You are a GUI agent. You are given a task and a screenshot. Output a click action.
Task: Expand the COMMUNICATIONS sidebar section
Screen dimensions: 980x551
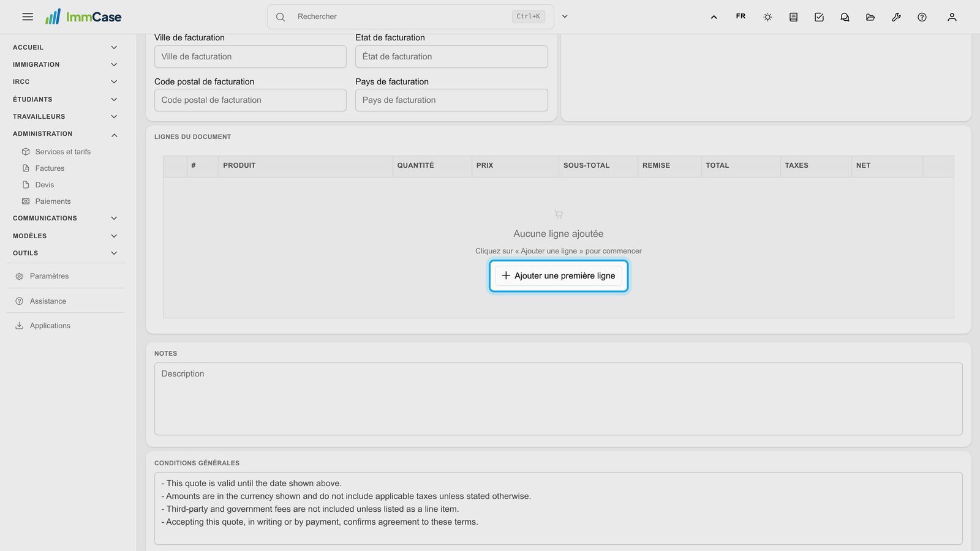click(65, 218)
